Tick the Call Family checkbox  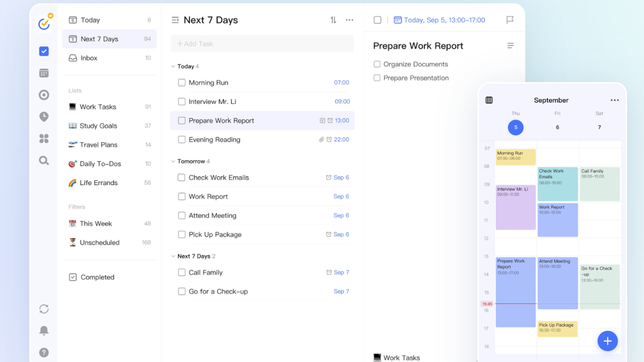[182, 273]
